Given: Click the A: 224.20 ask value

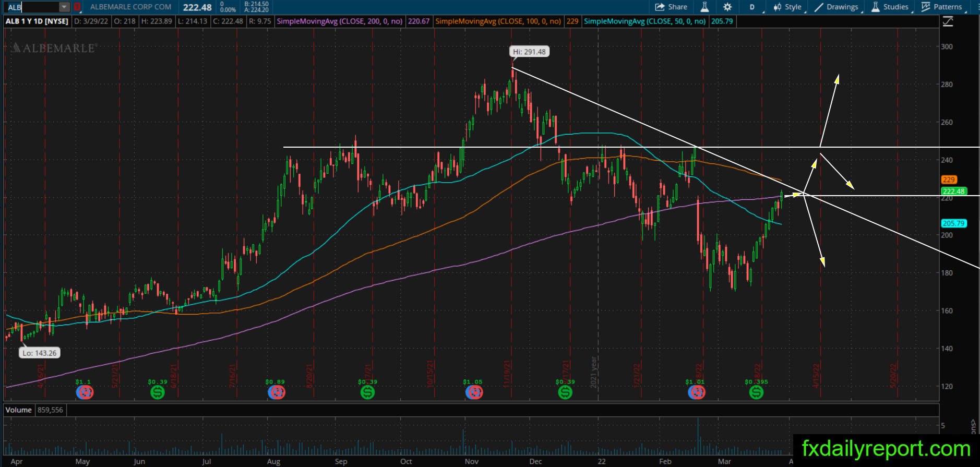Looking at the screenshot, I should click(256, 10).
